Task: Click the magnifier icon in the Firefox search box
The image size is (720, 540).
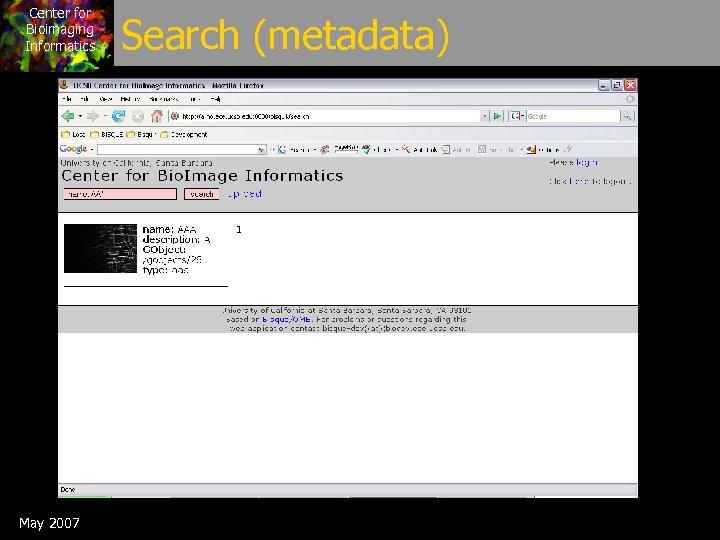Action: click(x=627, y=116)
